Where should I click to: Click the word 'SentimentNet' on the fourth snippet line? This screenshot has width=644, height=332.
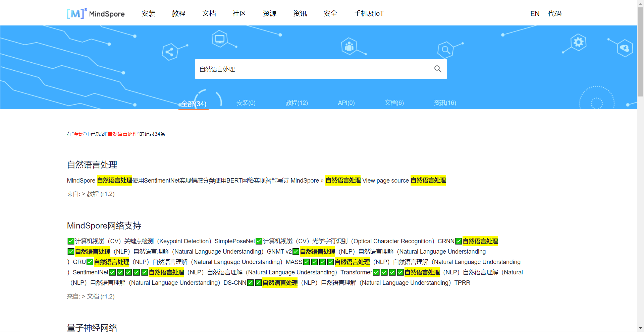[x=91, y=272]
